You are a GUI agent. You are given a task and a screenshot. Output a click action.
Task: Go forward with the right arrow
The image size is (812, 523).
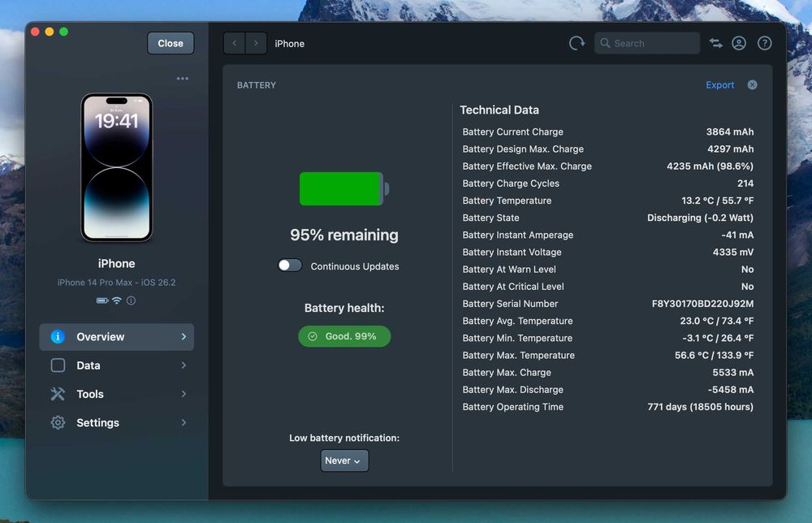click(256, 44)
